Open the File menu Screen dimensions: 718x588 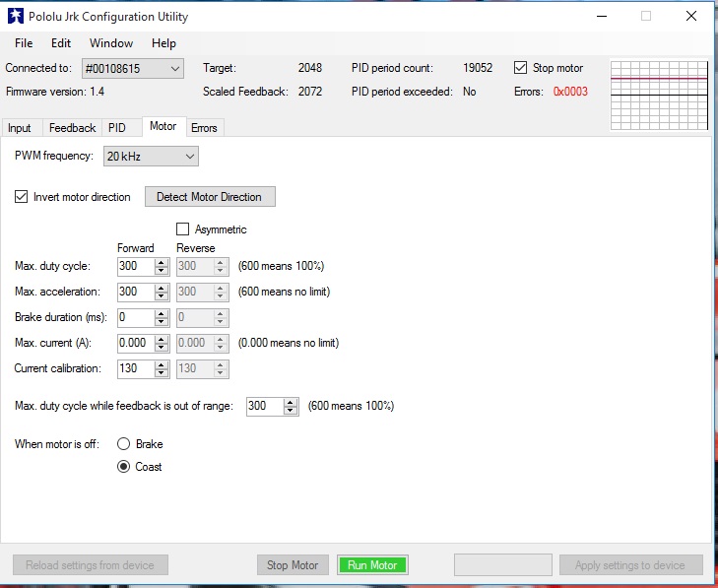pos(24,43)
